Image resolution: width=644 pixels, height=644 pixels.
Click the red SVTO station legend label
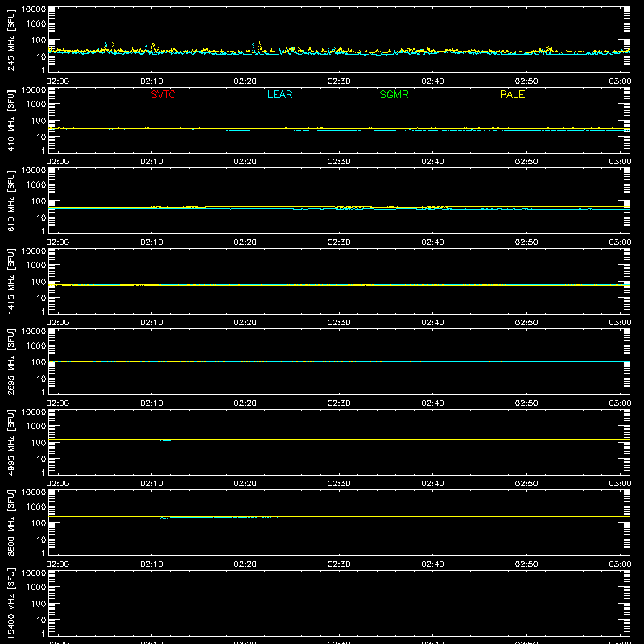(x=163, y=94)
